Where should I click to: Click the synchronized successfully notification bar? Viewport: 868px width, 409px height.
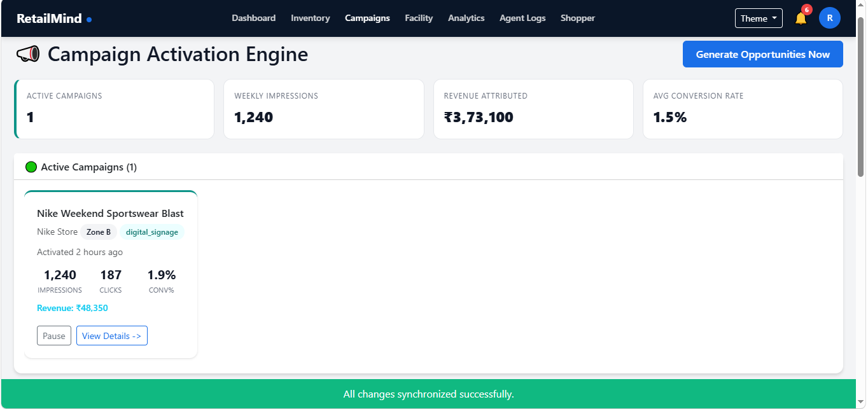pyautogui.click(x=428, y=394)
